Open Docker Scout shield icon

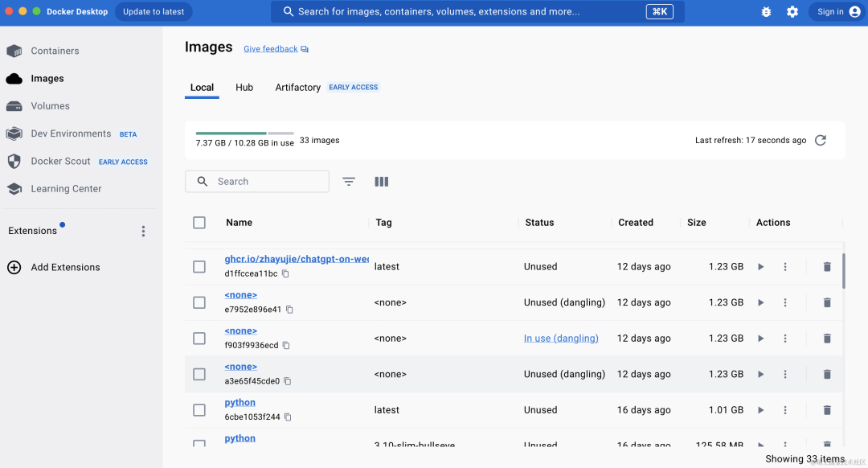click(x=14, y=161)
